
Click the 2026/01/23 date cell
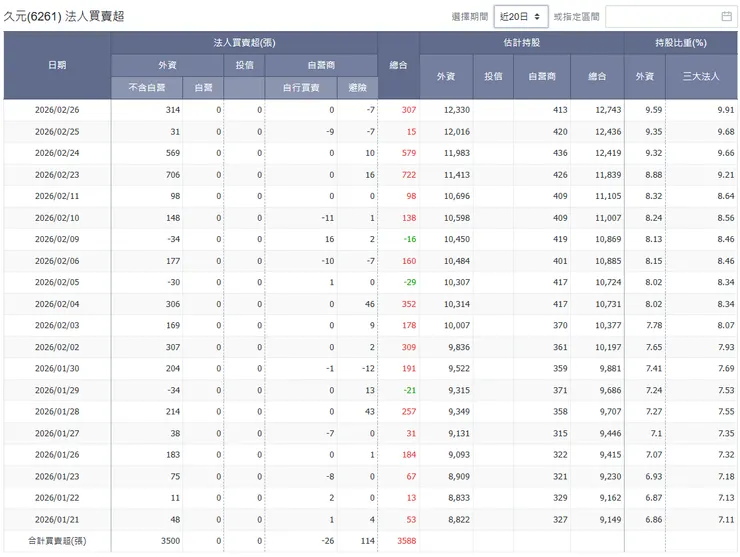57,476
